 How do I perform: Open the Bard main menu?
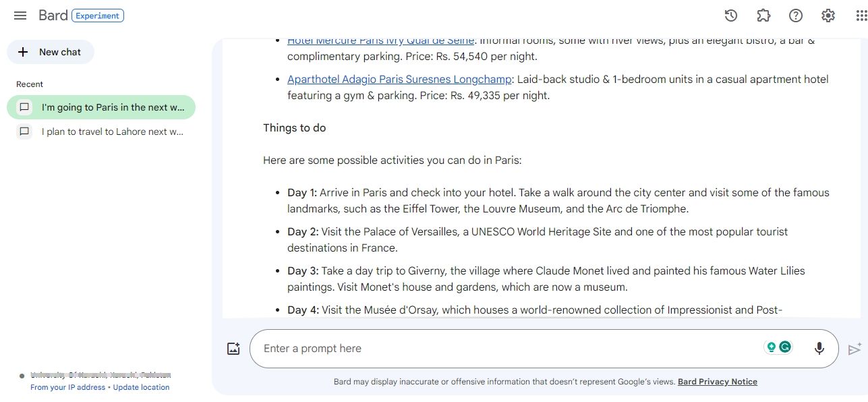20,16
